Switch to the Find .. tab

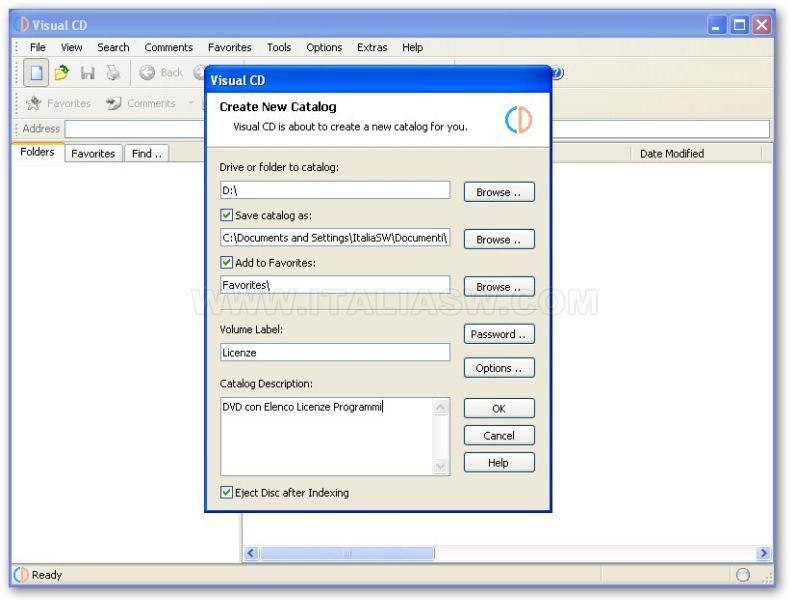tap(147, 154)
